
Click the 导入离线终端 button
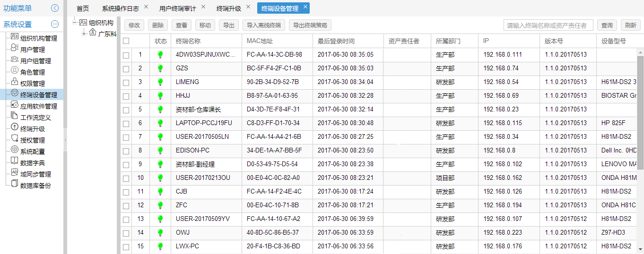tap(263, 25)
